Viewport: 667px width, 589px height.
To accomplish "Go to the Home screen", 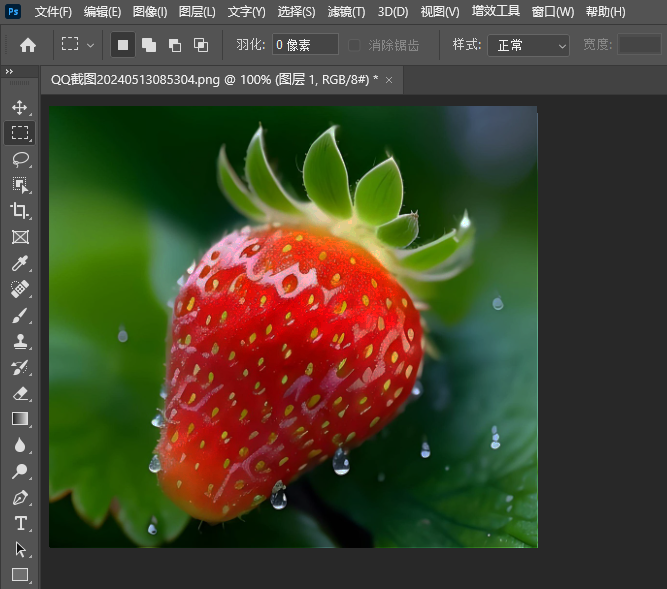I will tap(28, 45).
